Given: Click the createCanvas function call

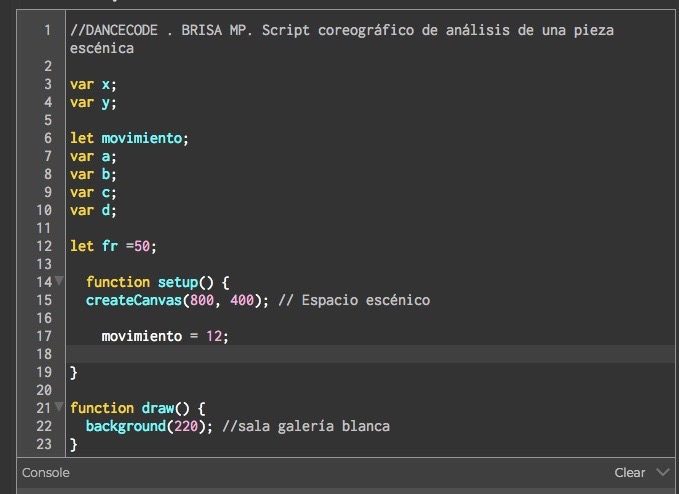Looking at the screenshot, I should click(x=134, y=300).
